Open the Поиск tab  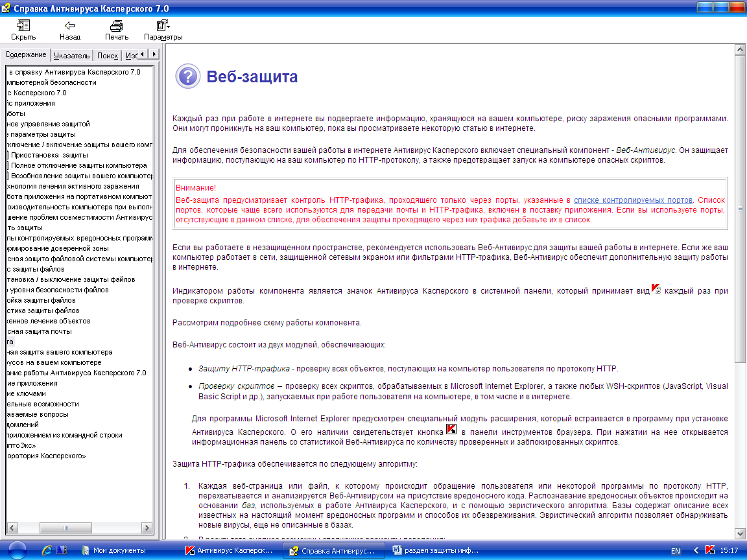click(108, 56)
